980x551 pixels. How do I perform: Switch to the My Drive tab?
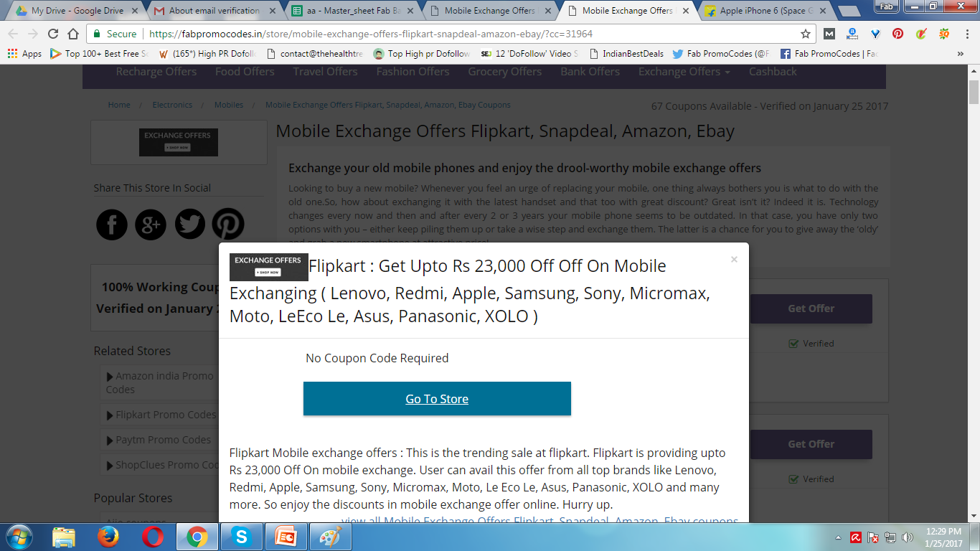coord(76,11)
